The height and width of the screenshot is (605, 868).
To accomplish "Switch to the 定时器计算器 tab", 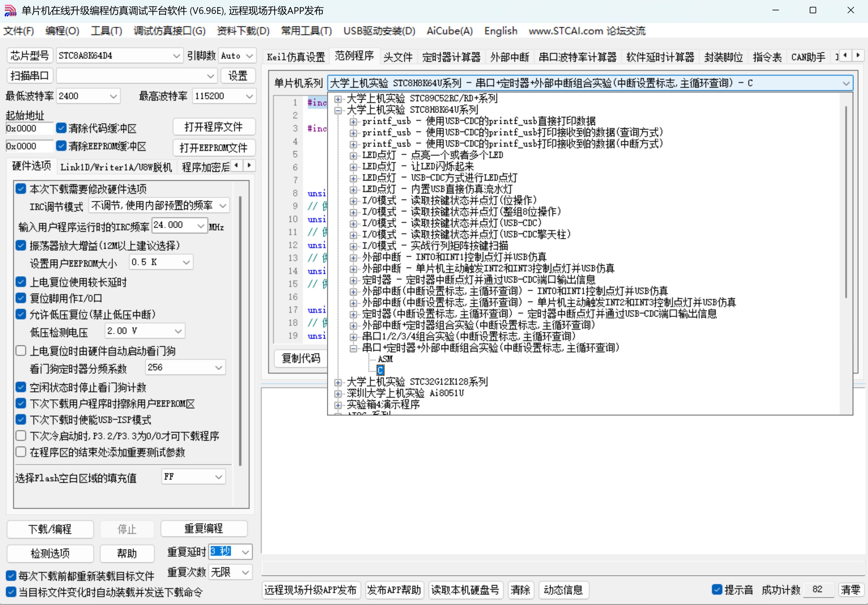I will point(451,57).
